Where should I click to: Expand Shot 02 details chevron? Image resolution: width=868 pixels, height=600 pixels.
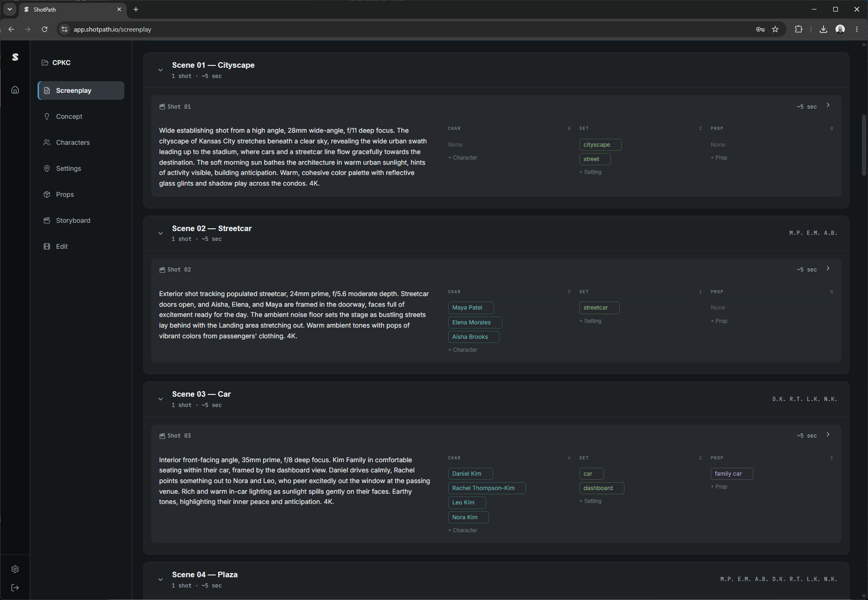tap(828, 269)
